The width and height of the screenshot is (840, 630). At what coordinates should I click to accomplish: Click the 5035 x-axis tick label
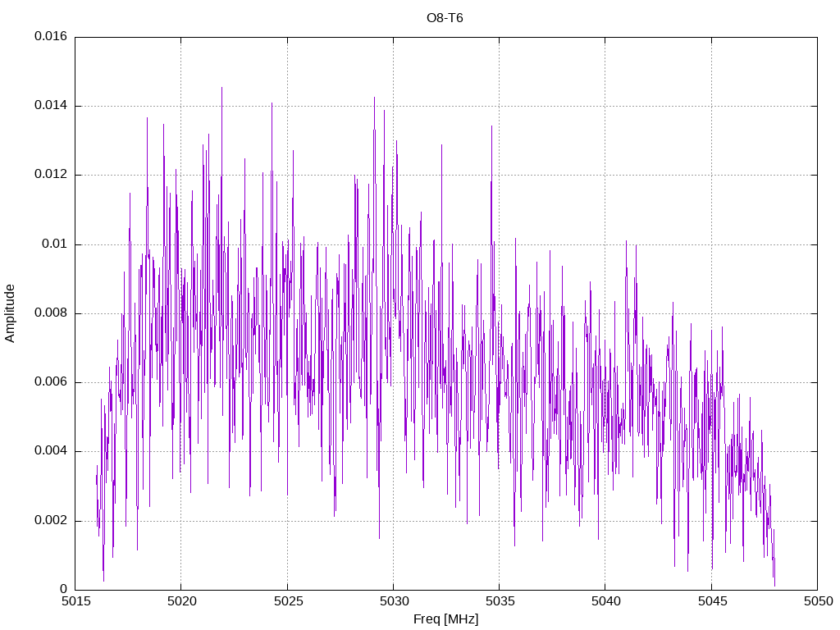(500, 601)
